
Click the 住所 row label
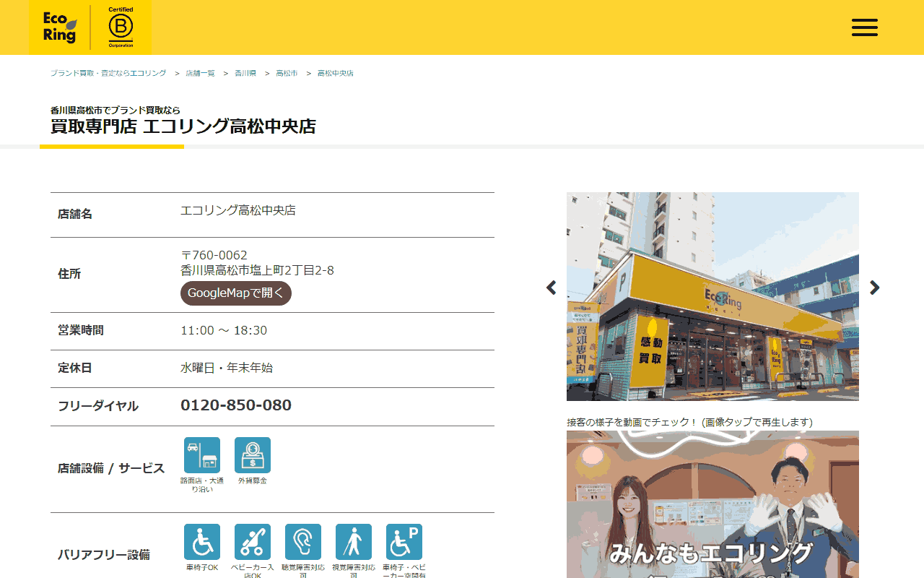point(69,275)
